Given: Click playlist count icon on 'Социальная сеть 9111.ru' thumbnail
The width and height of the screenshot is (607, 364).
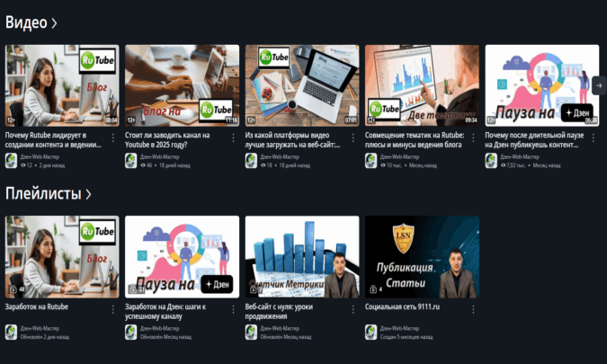Looking at the screenshot, I should pos(373,289).
